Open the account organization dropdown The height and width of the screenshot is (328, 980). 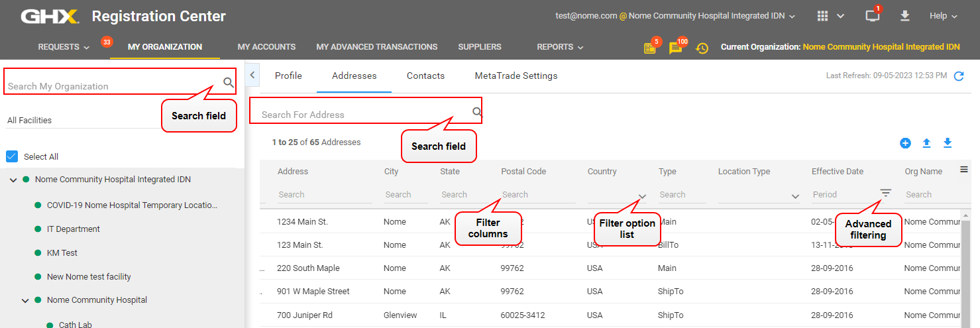pyautogui.click(x=676, y=16)
